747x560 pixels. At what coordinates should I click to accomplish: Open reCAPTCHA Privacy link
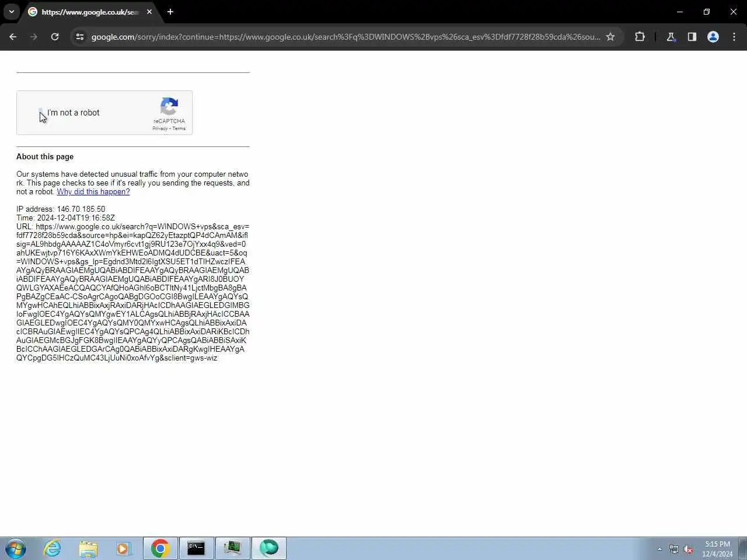[x=160, y=128]
